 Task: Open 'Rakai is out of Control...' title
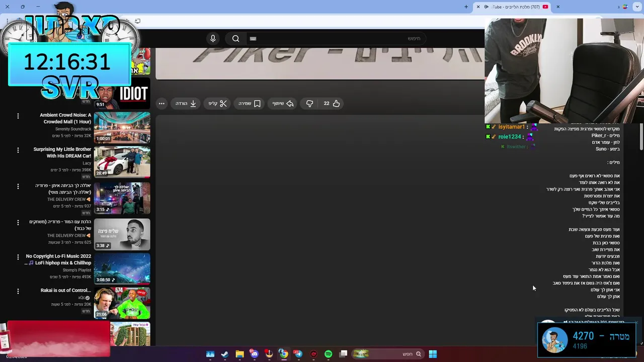click(x=66, y=290)
